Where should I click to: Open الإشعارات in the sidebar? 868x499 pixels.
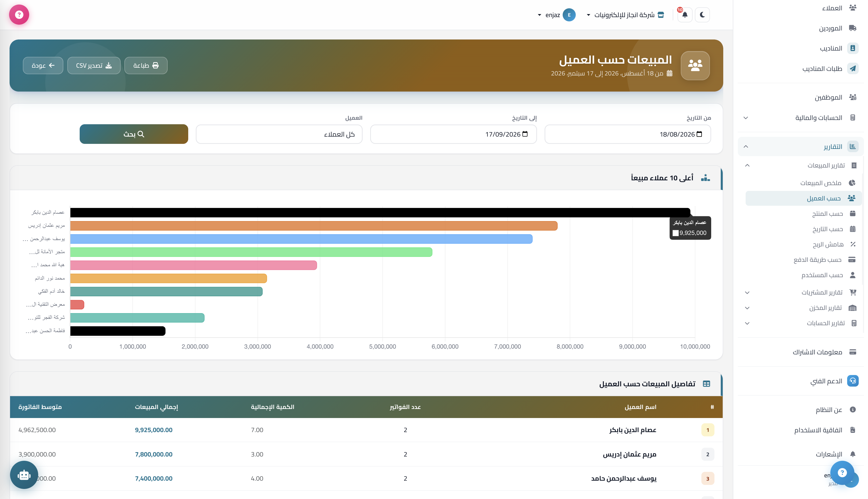[x=800, y=454]
